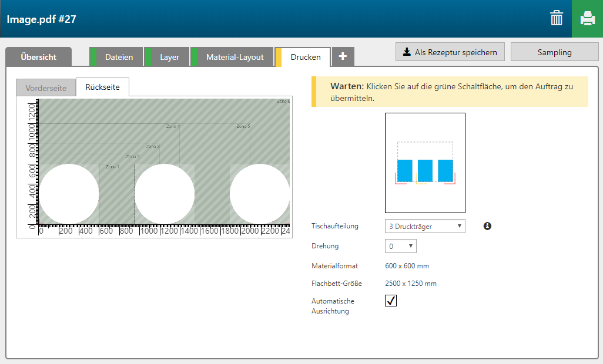This screenshot has width=603, height=364.
Task: Show the Vorderseite preview tab
Action: [x=46, y=87]
